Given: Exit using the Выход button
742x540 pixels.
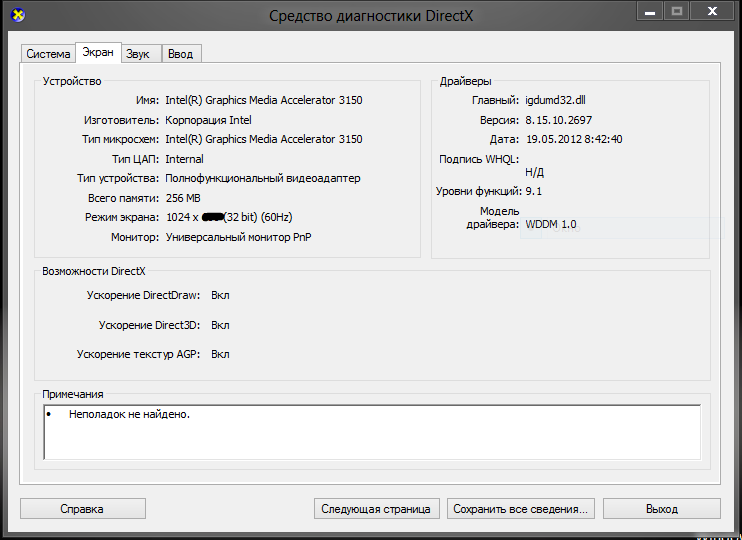Looking at the screenshot, I should [661, 509].
